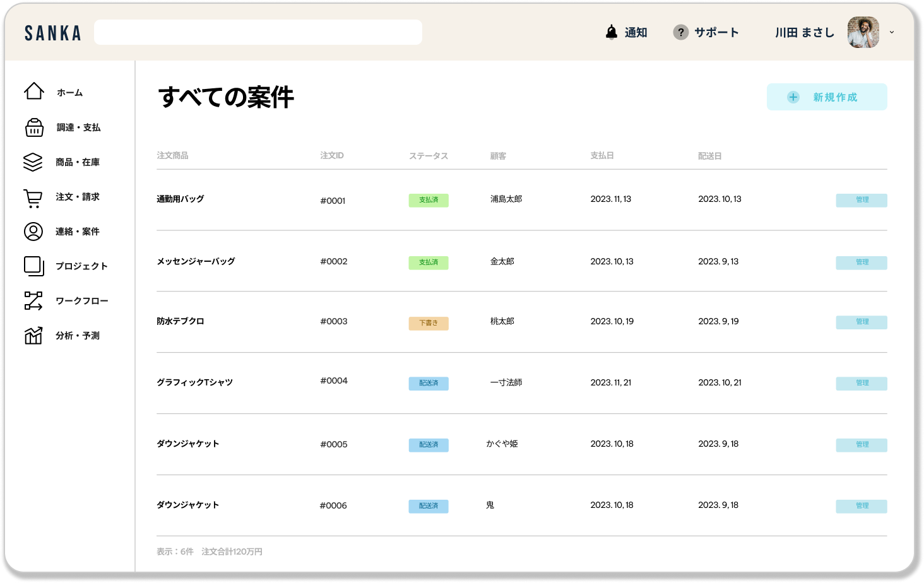
Task: Click the shopping cart orders icon
Action: click(33, 198)
